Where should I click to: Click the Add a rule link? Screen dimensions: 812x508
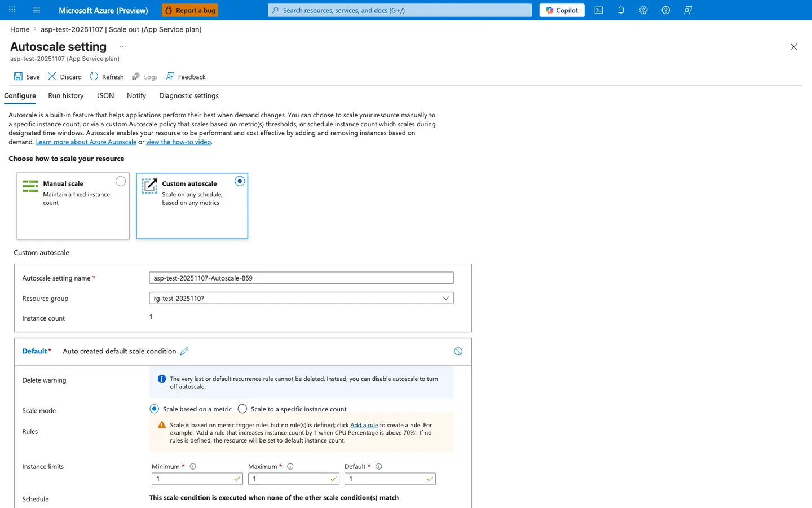[364, 425]
